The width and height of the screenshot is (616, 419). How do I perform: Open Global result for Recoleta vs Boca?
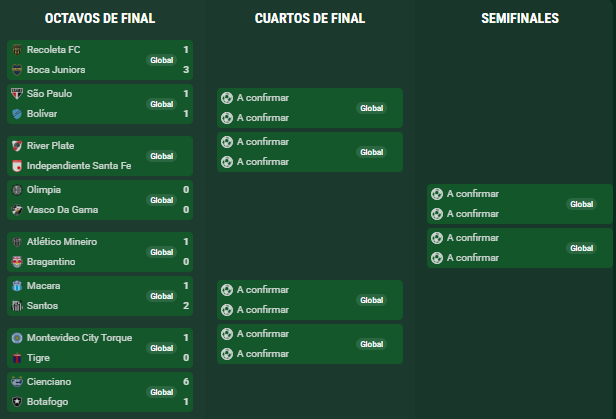(x=161, y=60)
